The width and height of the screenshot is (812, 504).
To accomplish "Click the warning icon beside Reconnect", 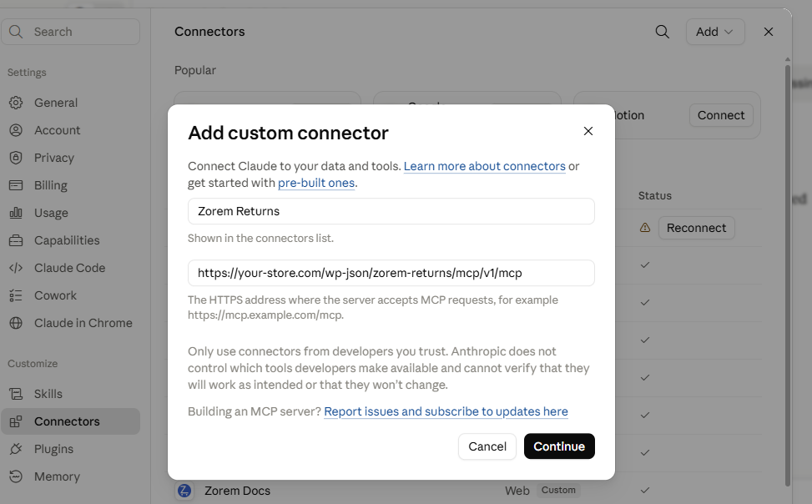I will click(x=645, y=228).
